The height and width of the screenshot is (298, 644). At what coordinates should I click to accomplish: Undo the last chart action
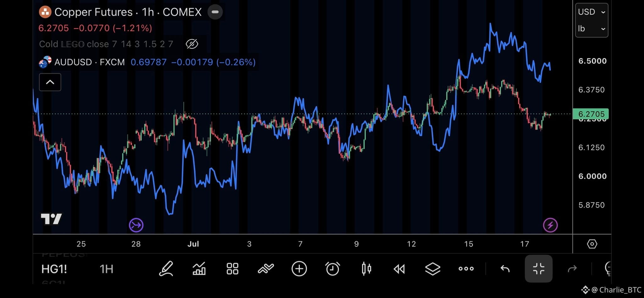point(505,269)
